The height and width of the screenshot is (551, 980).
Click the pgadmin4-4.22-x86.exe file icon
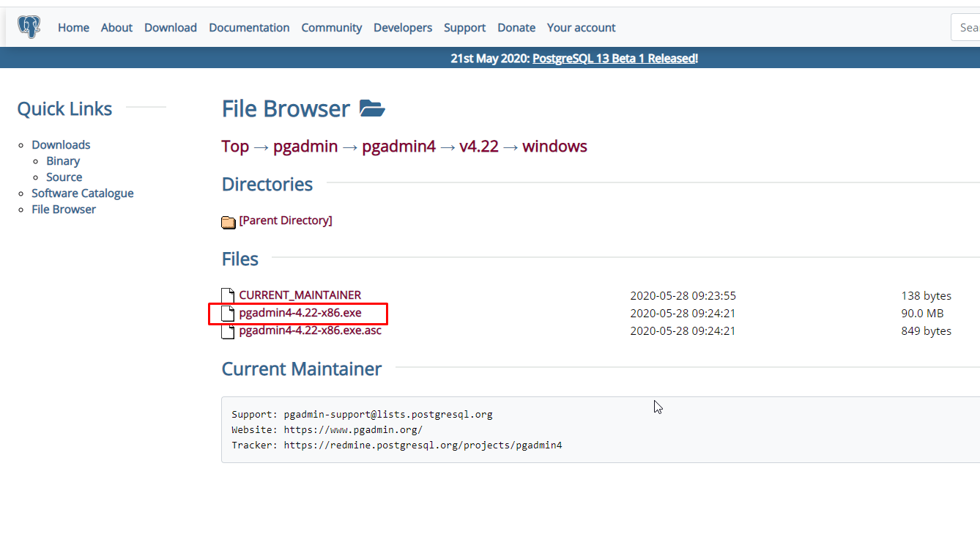[x=229, y=314]
